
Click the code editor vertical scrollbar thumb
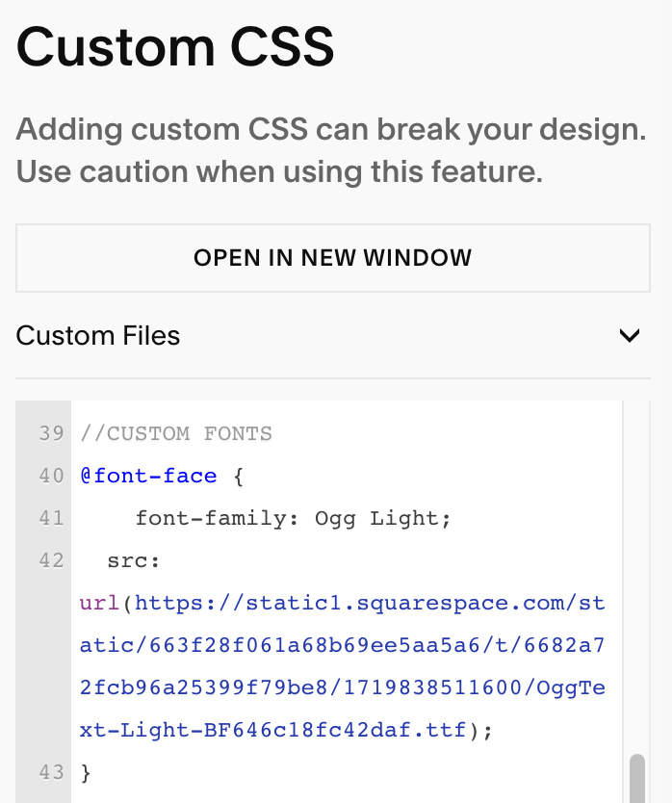coord(636,778)
